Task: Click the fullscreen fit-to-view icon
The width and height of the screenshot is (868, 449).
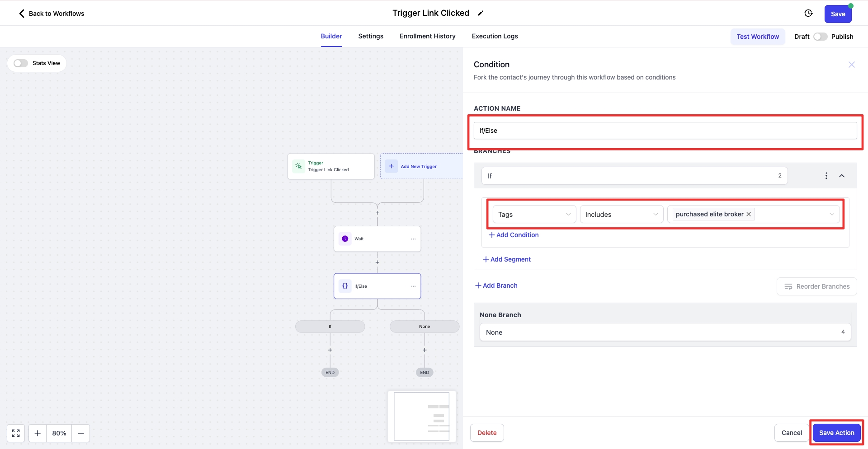Action: click(x=16, y=433)
